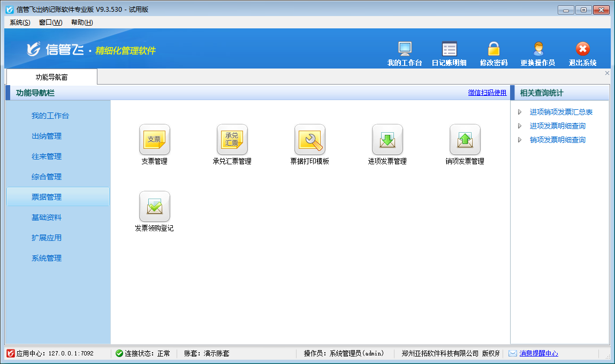Image resolution: width=615 pixels, height=364 pixels.
Task: Expand arrow beside 销项发票明细查询
Action: pos(519,140)
